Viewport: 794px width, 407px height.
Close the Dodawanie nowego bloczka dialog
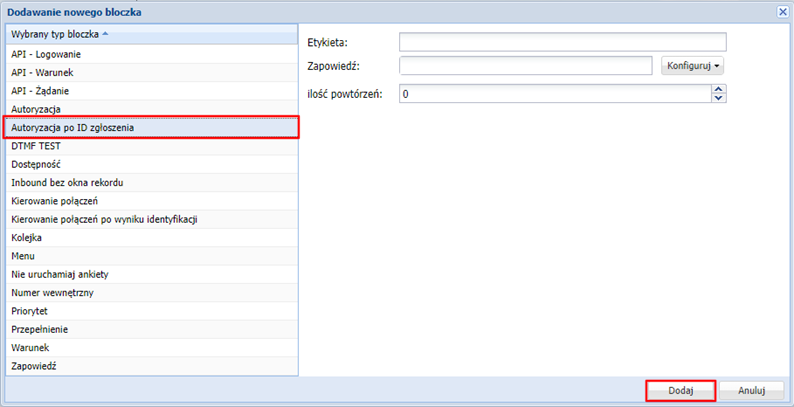tap(783, 13)
